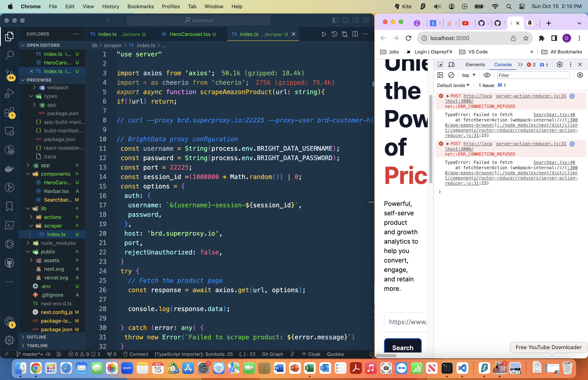Screen dimensions: 588x380
Task: Launch Zoom from the Dock
Action: click(127, 368)
